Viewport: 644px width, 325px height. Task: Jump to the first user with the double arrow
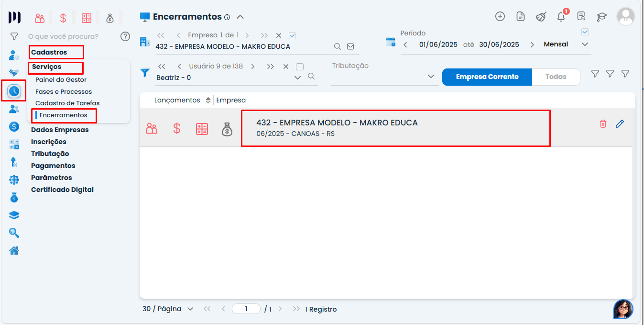click(x=162, y=67)
